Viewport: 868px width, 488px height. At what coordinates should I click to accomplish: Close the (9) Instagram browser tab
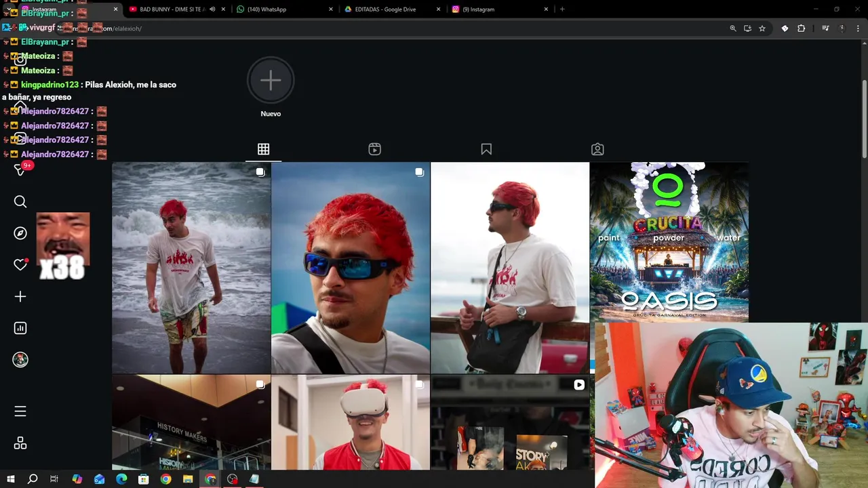[546, 9]
